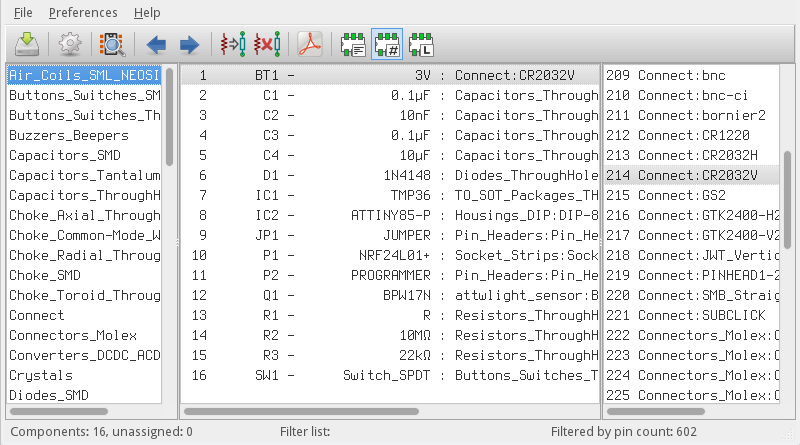Select the Capacitors_Tantalum library
The height and width of the screenshot is (445, 800).
84,176
